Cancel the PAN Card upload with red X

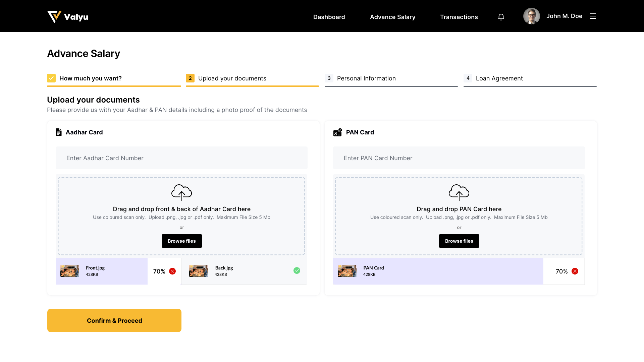coord(575,271)
